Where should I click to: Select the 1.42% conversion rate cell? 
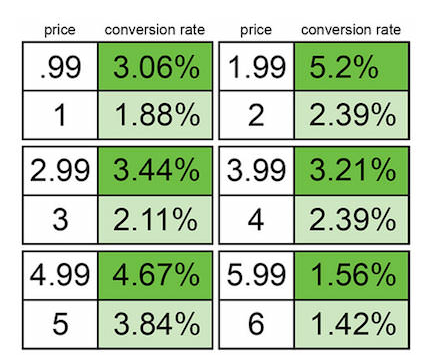[351, 324]
